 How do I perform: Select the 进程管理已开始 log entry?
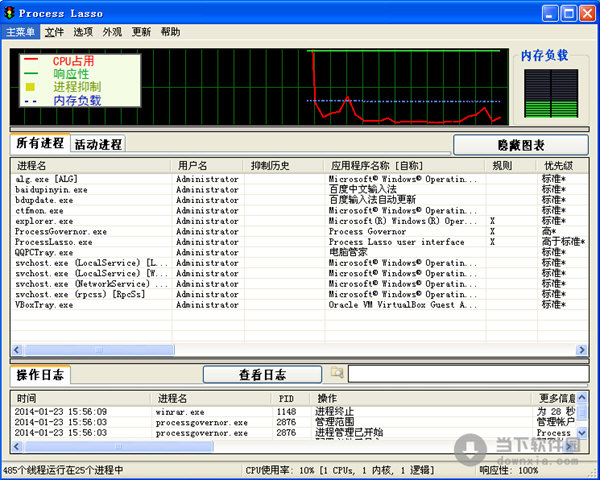pyautogui.click(x=294, y=433)
